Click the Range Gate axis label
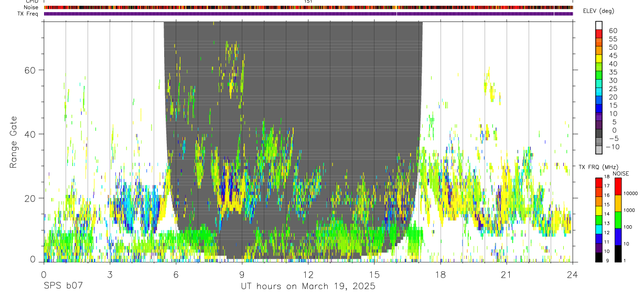The width and height of the screenshot is (644, 297). click(x=14, y=142)
